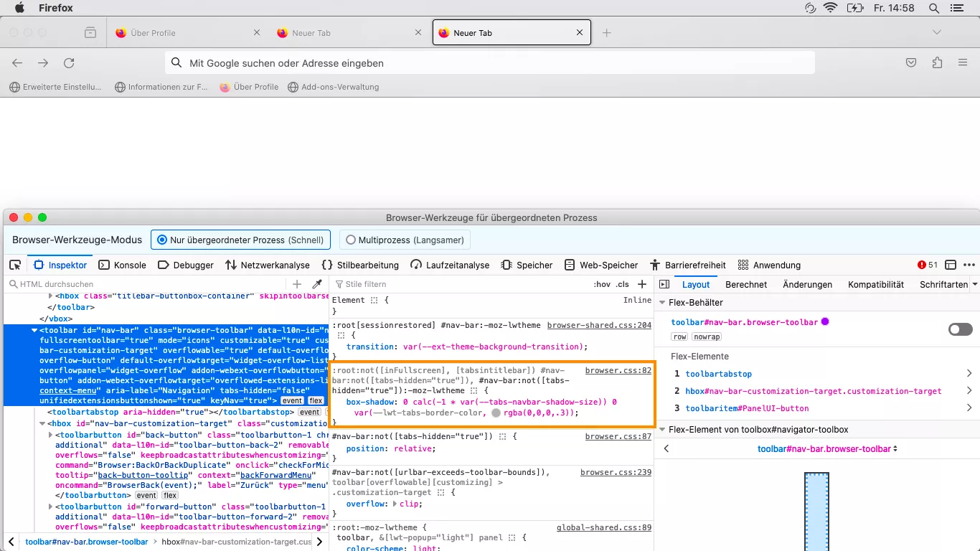Image resolution: width=980 pixels, height=551 pixels.
Task: Add new node with plus icon
Action: click(x=297, y=284)
